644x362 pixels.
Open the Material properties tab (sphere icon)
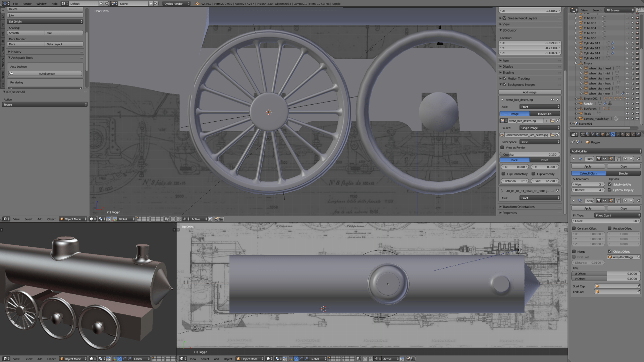(x=623, y=134)
